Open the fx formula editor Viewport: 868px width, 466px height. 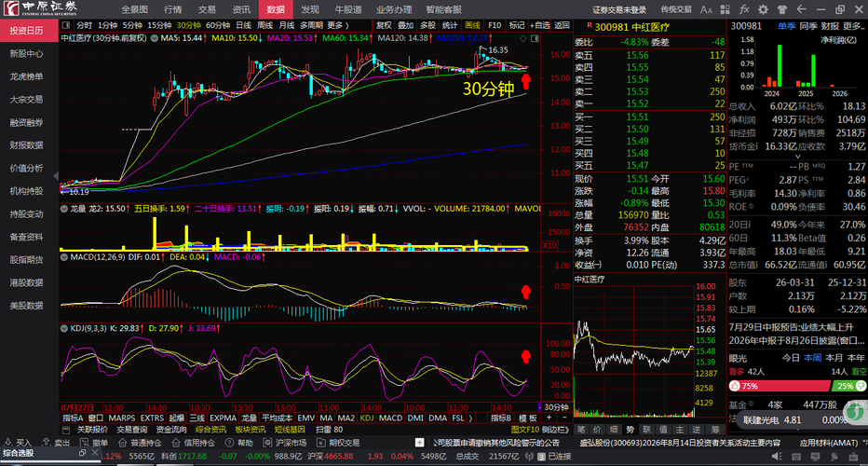point(744,9)
